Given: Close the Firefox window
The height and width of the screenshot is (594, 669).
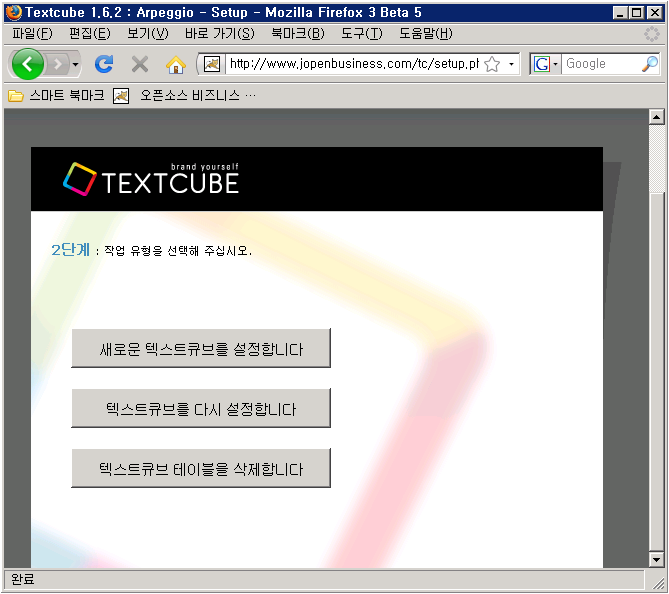Looking at the screenshot, I should click(x=654, y=12).
